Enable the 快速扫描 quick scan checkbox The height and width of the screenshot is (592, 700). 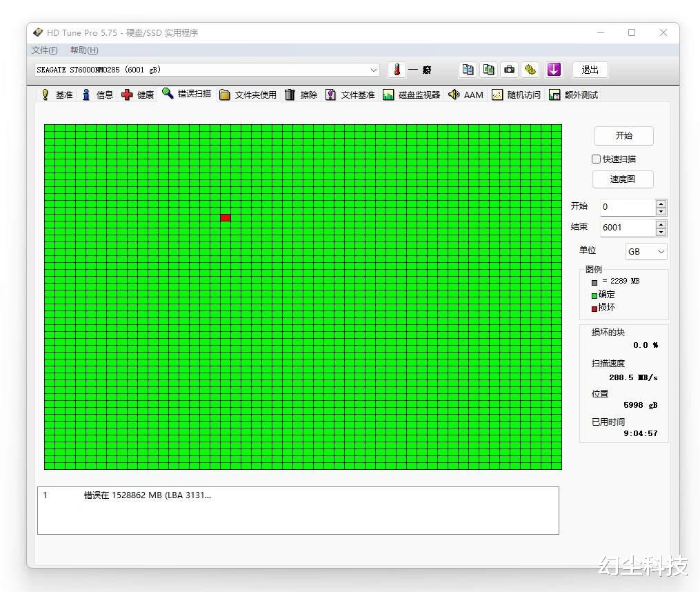(x=597, y=159)
